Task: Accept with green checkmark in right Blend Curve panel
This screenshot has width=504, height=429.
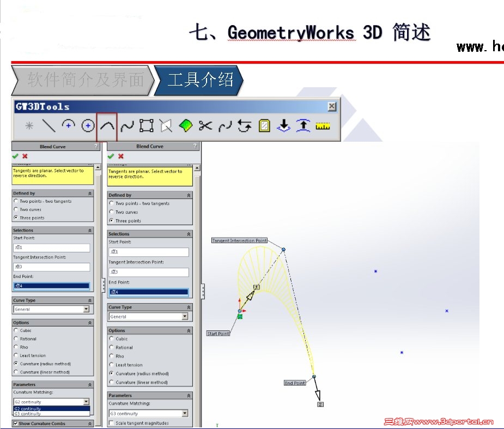Action: coord(111,156)
